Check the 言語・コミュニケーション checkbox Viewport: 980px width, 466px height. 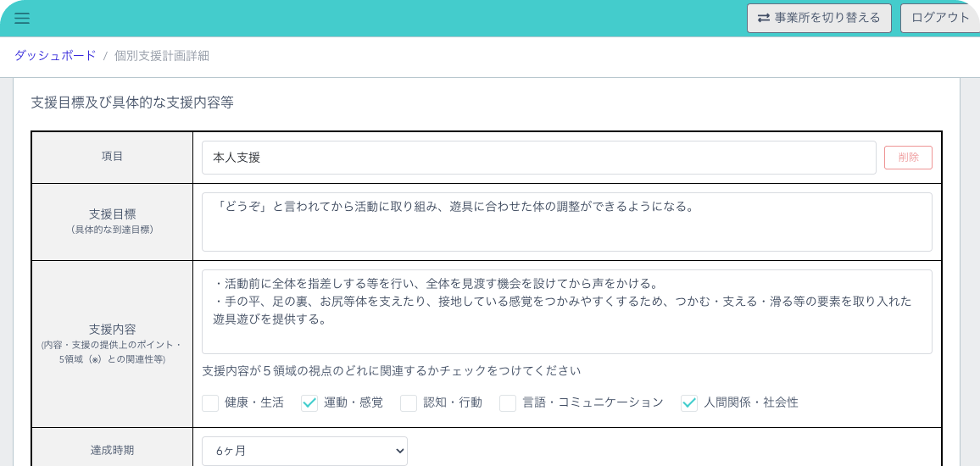[x=508, y=403]
